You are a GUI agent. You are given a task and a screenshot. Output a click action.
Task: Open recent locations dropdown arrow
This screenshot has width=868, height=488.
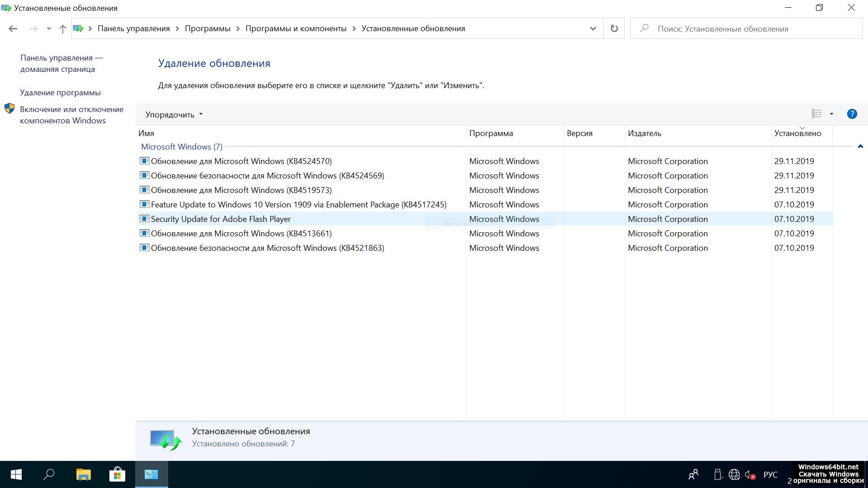[x=49, y=29]
